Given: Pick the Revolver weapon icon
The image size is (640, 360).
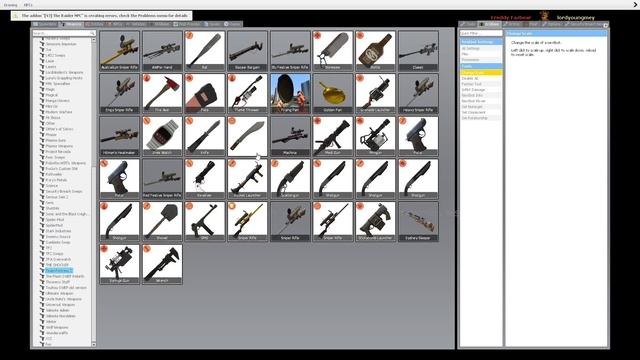Looking at the screenshot, I should click(205, 179).
